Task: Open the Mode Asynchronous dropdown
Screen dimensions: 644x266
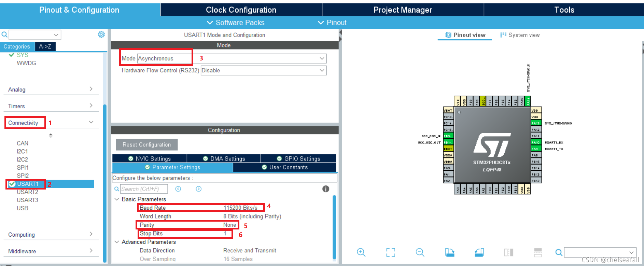Action: (322, 58)
